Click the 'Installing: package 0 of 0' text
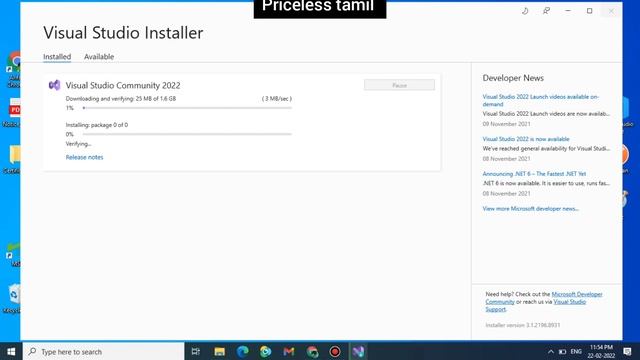 (97, 125)
